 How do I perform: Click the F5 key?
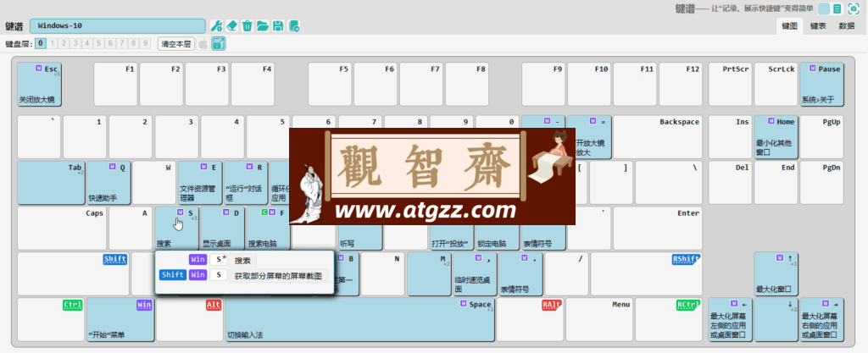click(330, 84)
